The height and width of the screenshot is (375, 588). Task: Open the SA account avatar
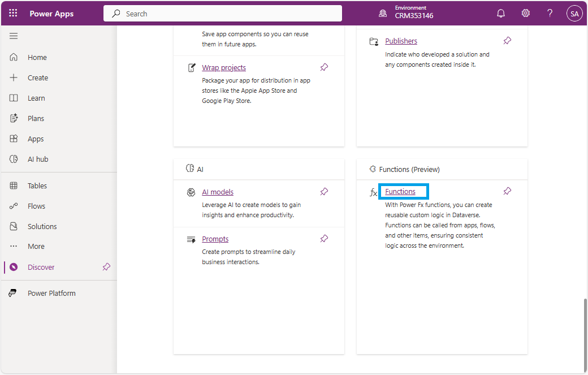click(574, 14)
